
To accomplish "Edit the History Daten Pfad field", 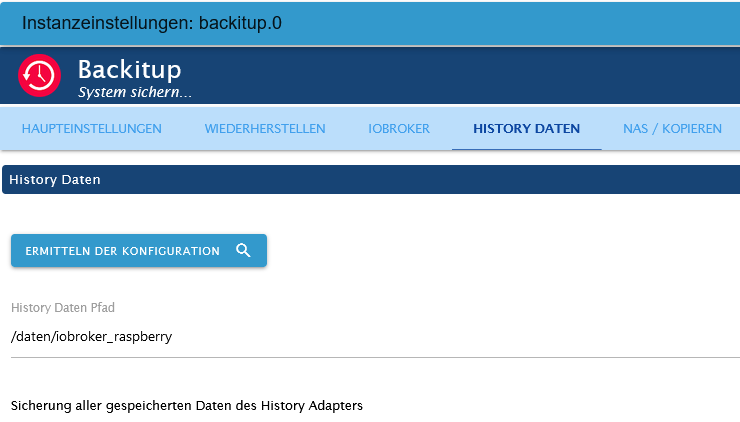I will [375, 337].
